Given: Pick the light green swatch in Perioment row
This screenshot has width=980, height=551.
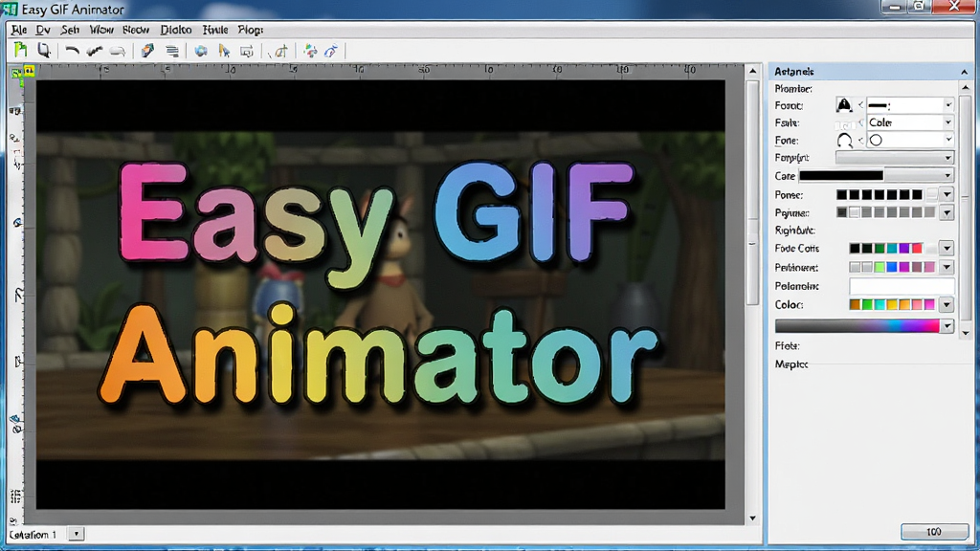Looking at the screenshot, I should (x=880, y=268).
